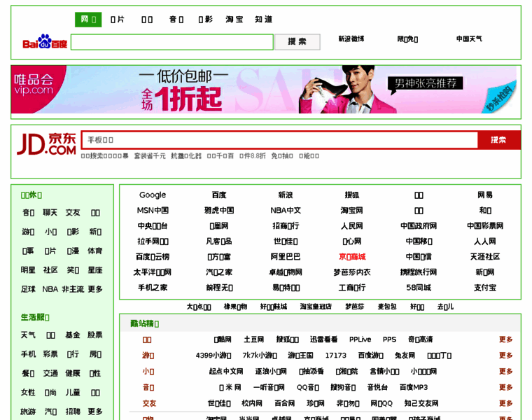The height and width of the screenshot is (420, 532).
Task: Open the 雅虎中国 link
Action: [x=219, y=210]
